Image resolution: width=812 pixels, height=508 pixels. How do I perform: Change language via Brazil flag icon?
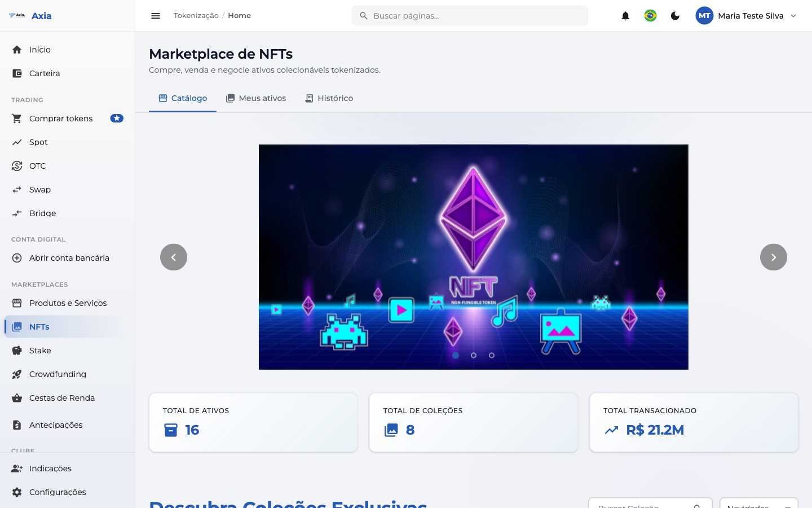click(650, 16)
